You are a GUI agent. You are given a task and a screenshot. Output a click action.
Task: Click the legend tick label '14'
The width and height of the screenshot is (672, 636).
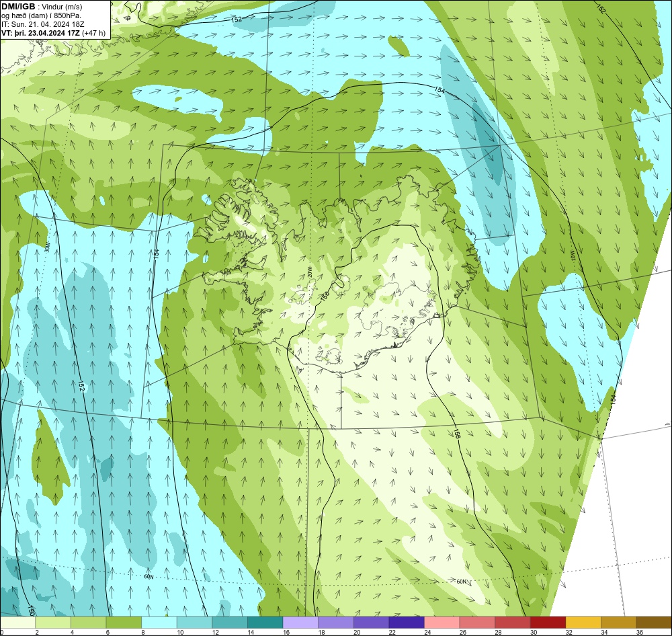click(251, 632)
